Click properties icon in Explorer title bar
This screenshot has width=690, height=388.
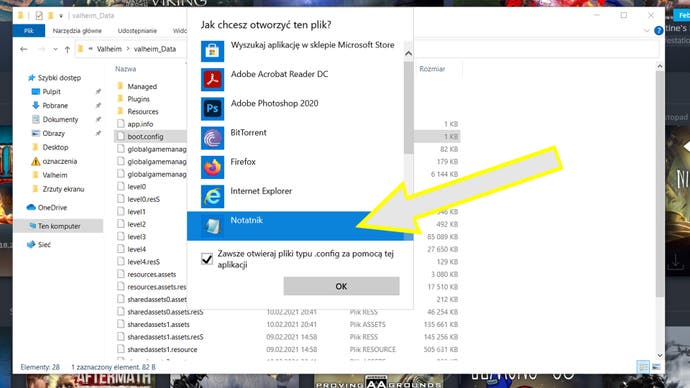(x=39, y=16)
